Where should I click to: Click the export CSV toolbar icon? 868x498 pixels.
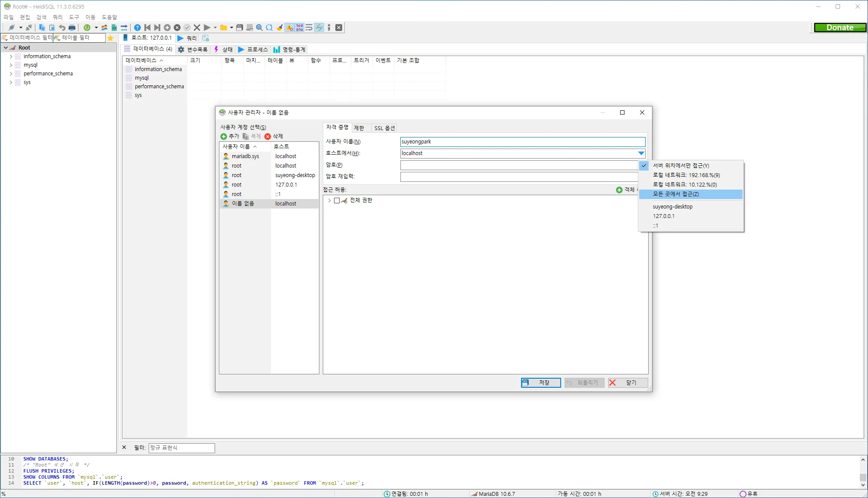click(114, 28)
